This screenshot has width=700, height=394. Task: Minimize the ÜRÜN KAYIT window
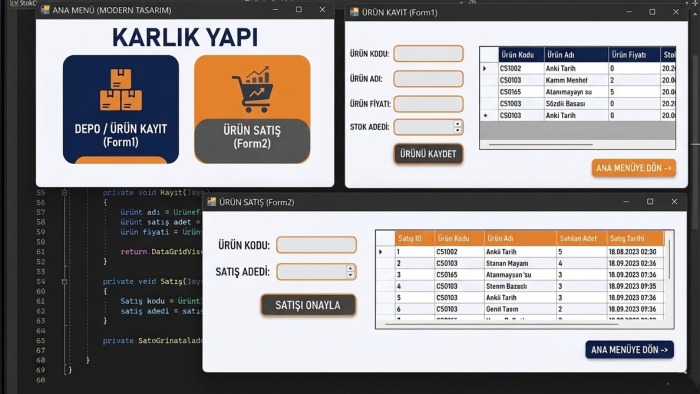pos(629,12)
